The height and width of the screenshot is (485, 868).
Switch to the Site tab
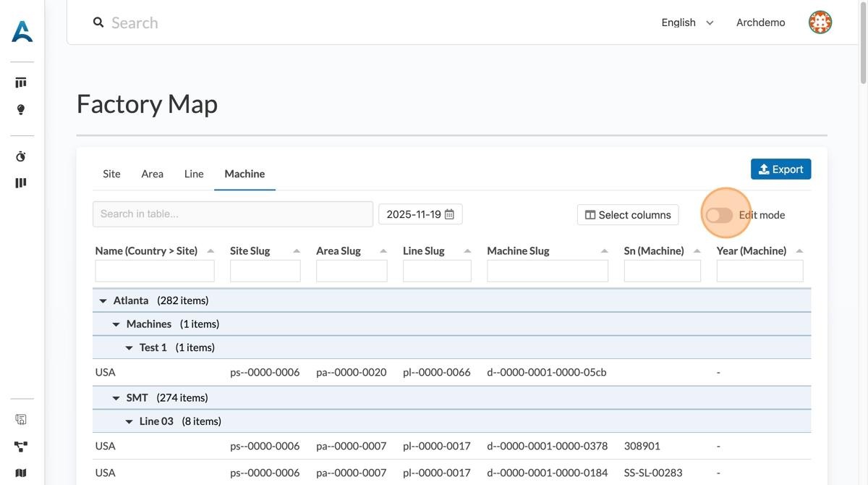pyautogui.click(x=111, y=174)
